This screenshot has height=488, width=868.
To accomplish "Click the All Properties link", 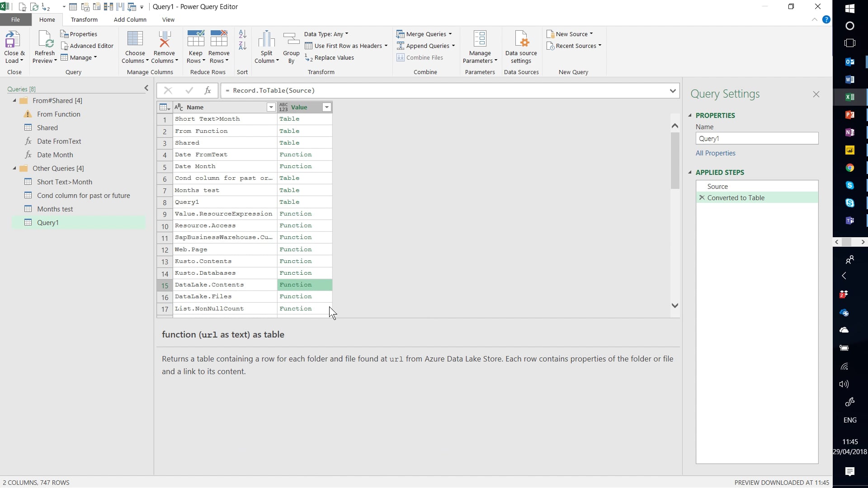I will click(715, 153).
